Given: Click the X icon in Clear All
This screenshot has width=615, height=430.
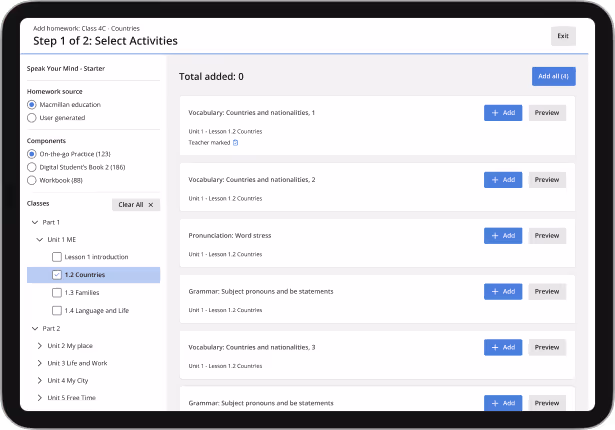Looking at the screenshot, I should click(x=151, y=205).
